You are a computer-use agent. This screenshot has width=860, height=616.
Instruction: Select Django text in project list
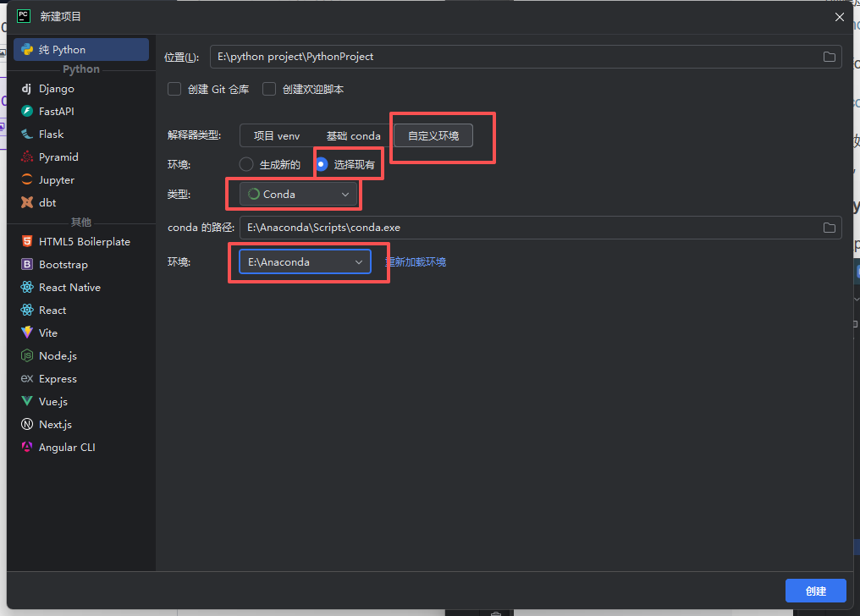[x=57, y=89]
